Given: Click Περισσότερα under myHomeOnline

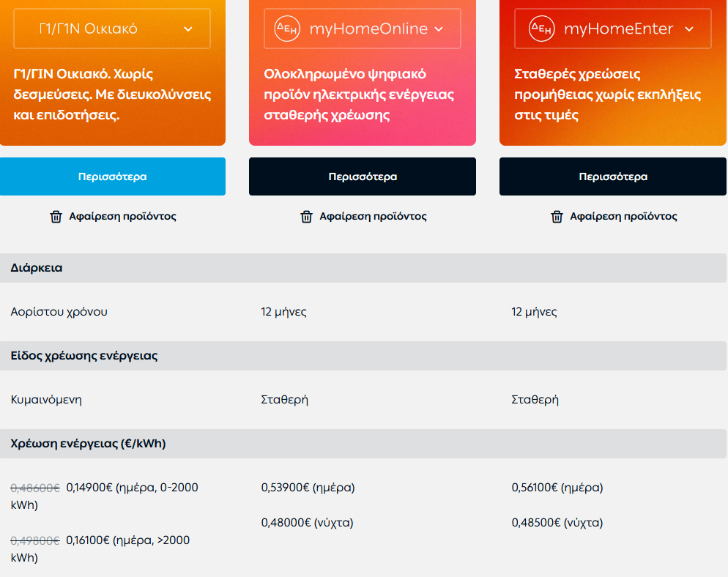Looking at the screenshot, I should click(x=362, y=176).
